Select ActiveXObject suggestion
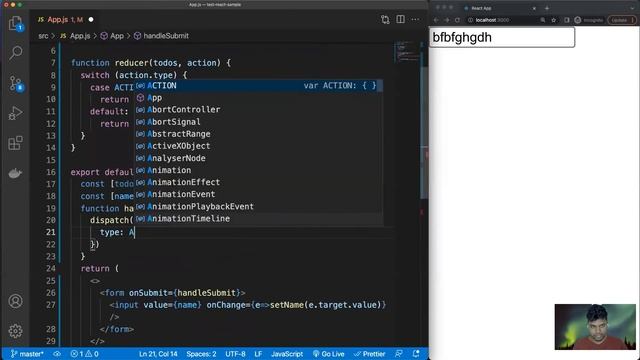The width and height of the screenshot is (640, 360). (259, 146)
